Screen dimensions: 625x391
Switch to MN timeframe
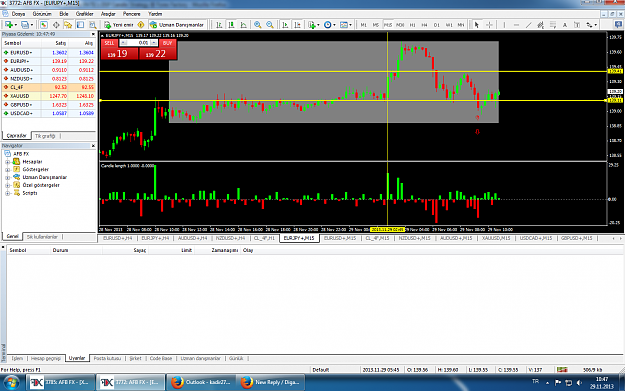pos(461,25)
